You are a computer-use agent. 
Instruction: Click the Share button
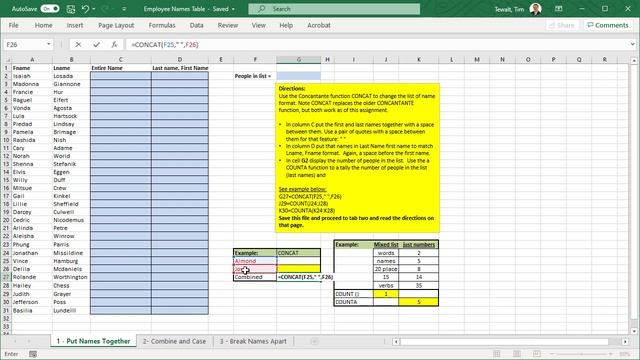562,25
